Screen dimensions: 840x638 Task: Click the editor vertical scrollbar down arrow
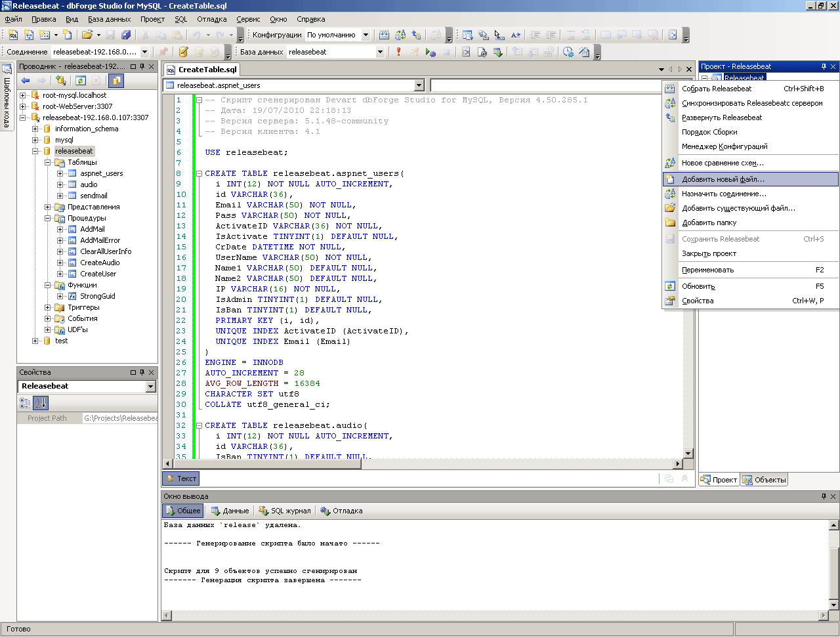click(688, 453)
